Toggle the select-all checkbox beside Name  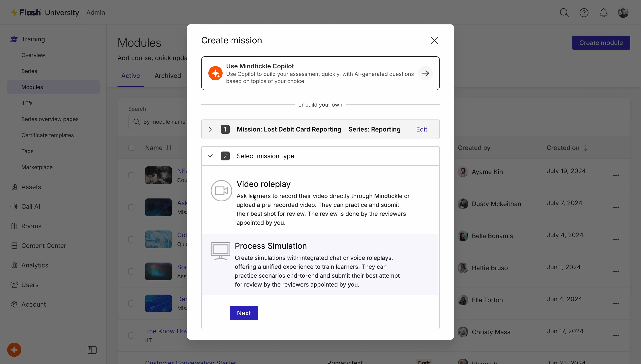coord(131,148)
